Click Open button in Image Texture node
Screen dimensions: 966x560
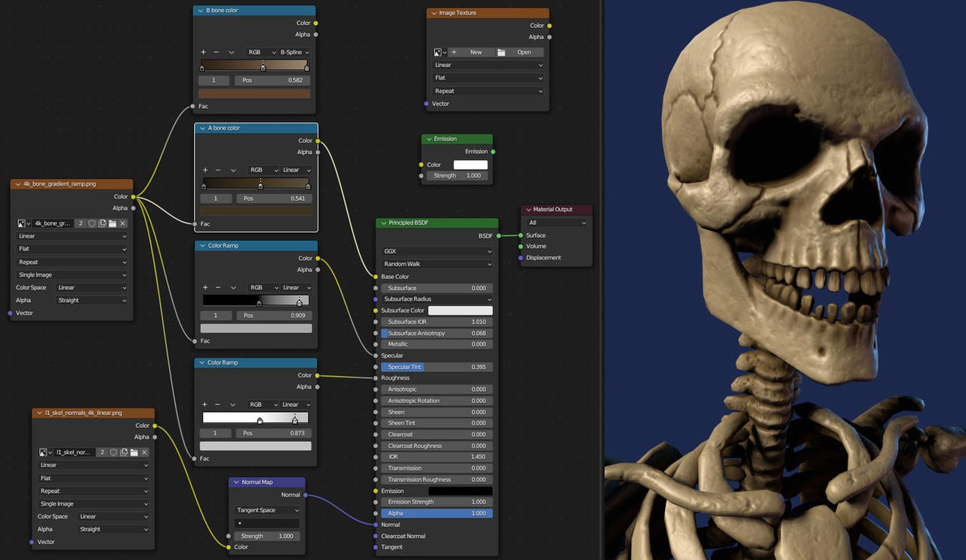click(x=519, y=52)
